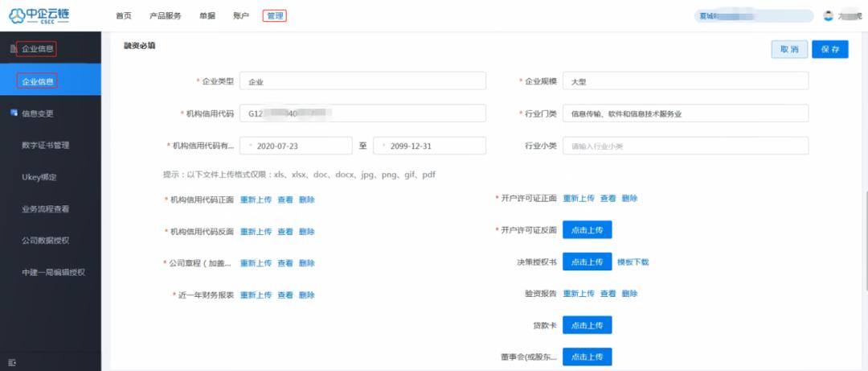Screen dimensions: 868x371
Task: Click 查看 for 近一年财务报表
Action: point(285,295)
